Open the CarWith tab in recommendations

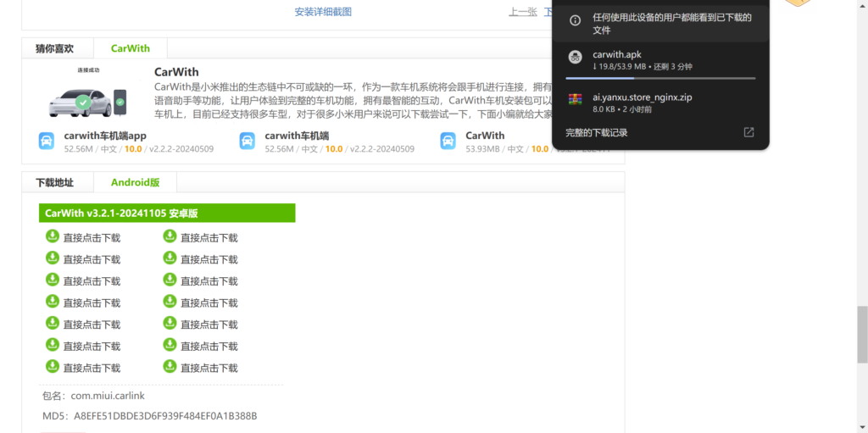point(130,48)
